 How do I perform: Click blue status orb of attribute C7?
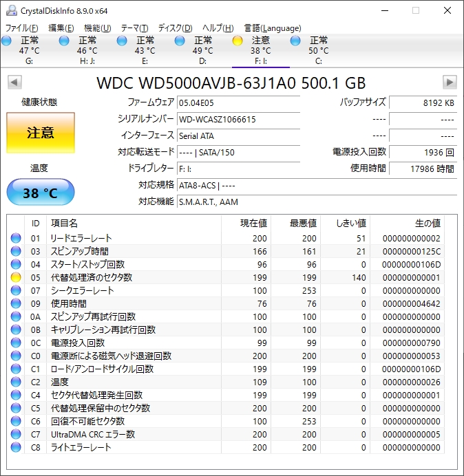tap(16, 434)
